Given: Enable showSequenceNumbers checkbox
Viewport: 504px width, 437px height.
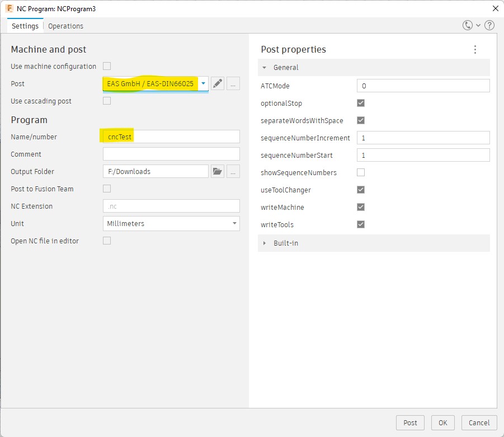Looking at the screenshot, I should 361,172.
